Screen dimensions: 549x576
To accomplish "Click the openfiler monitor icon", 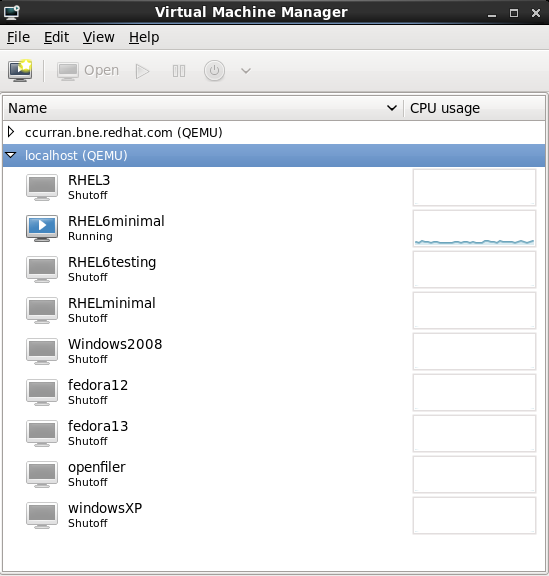I will pyautogui.click(x=42, y=474).
